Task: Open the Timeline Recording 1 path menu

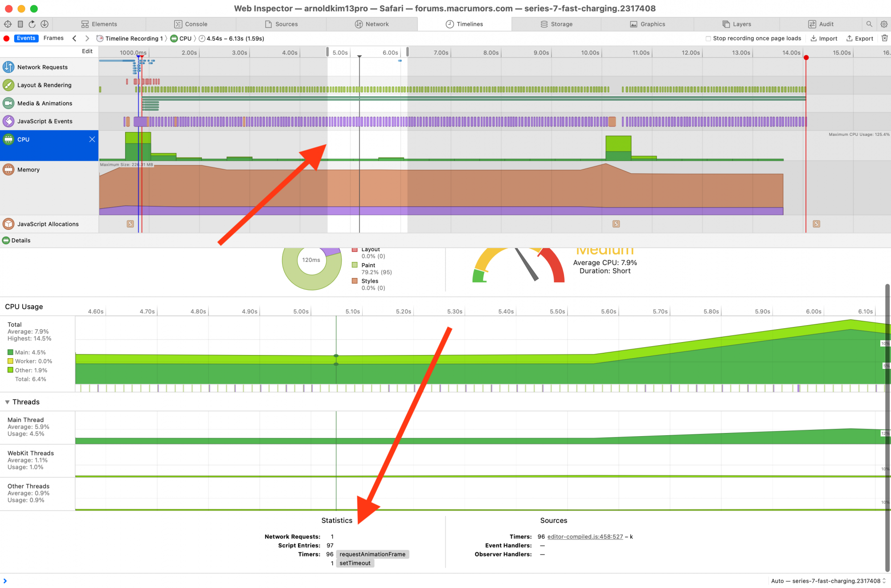Action: coord(134,39)
